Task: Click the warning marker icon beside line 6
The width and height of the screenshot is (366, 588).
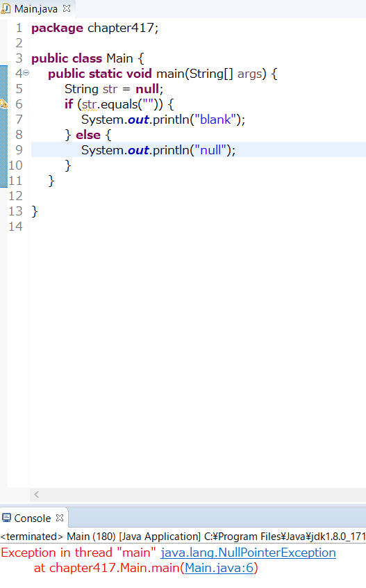Action: click(3, 104)
